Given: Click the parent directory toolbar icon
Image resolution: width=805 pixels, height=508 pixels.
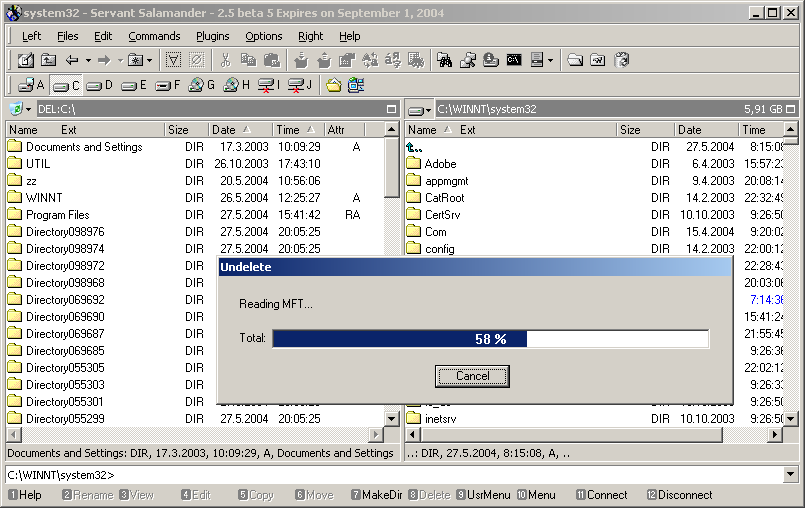Looking at the screenshot, I should [x=48, y=60].
